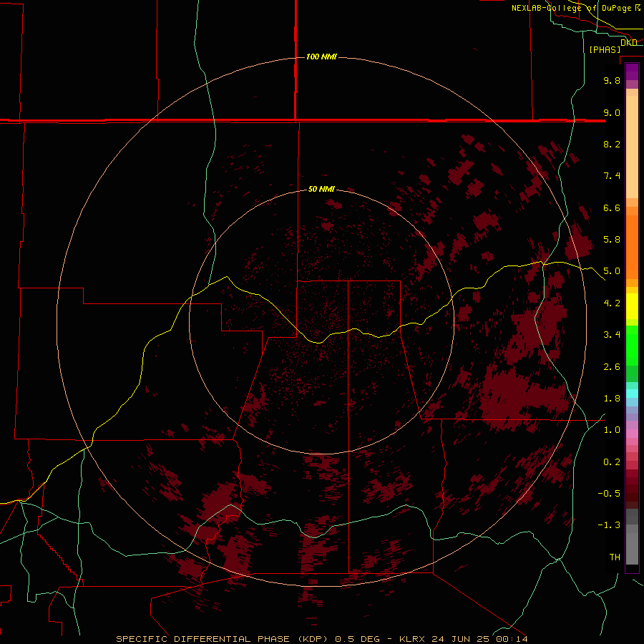Viewport: 644px width, 644px height.
Task: Click the 1.8 scale value
Action: [x=612, y=399]
